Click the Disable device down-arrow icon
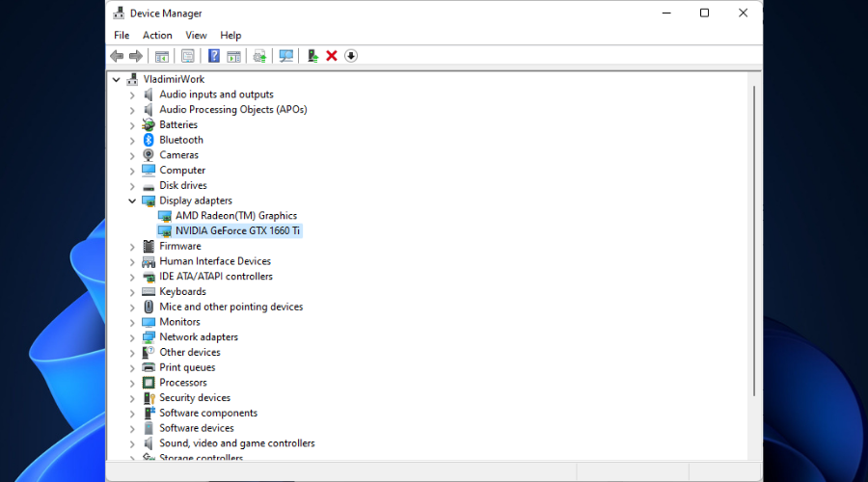Viewport: 868px width, 482px height. point(351,56)
